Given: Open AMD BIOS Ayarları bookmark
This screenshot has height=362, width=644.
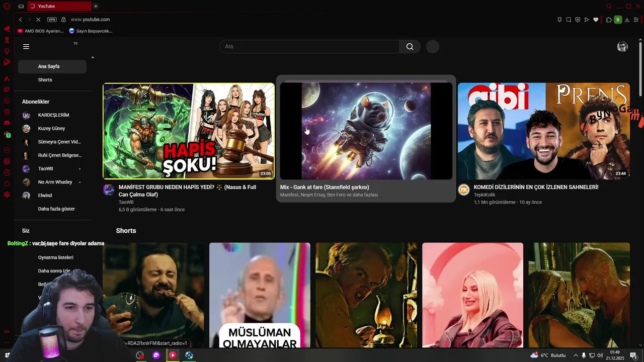Looking at the screenshot, I should coord(40,31).
